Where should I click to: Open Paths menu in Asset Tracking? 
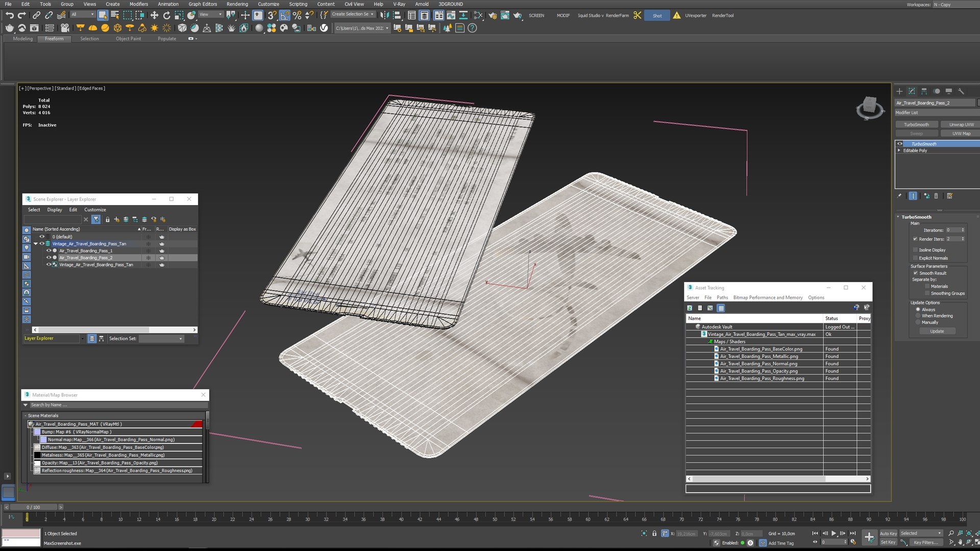[x=722, y=297]
